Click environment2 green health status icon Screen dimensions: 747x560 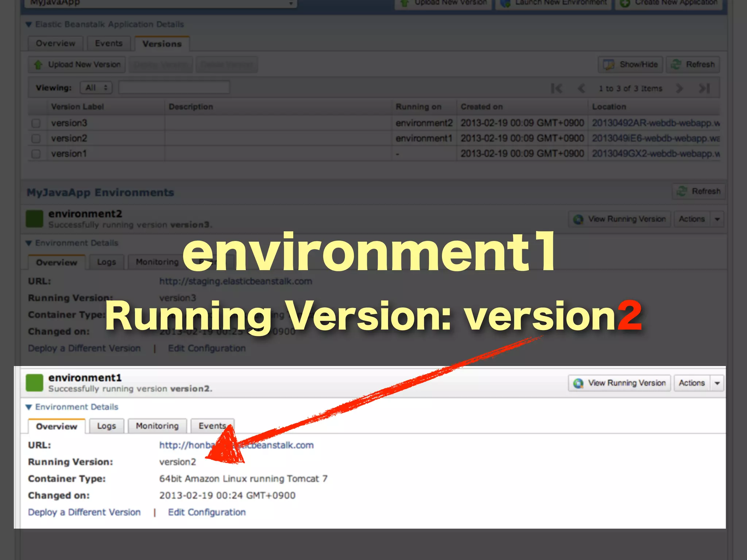point(35,219)
